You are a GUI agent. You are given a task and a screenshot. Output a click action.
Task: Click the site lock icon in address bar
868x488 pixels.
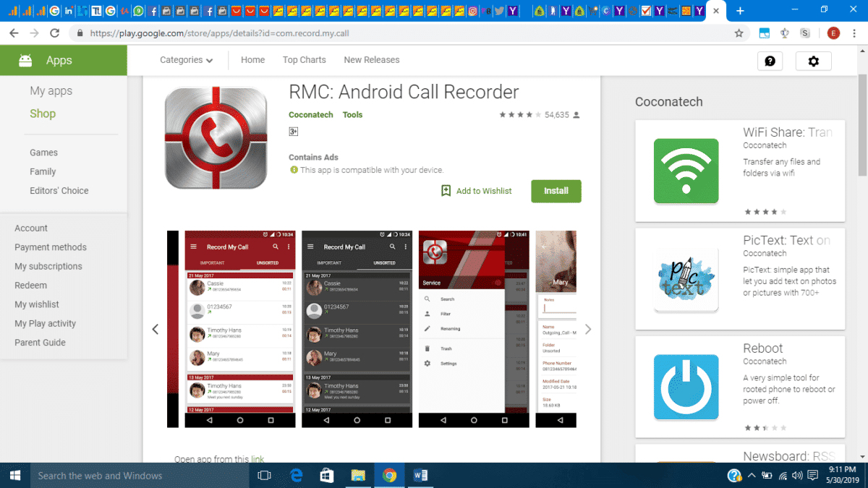point(79,33)
